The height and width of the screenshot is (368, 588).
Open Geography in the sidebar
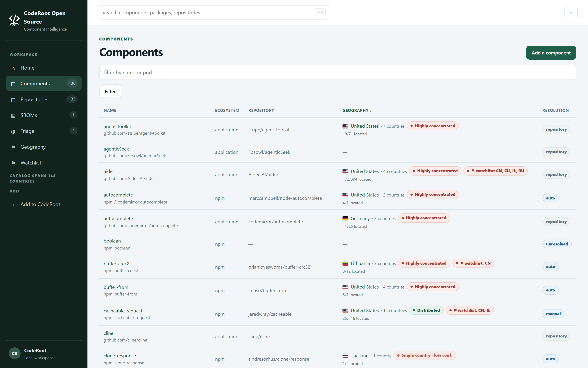click(44, 147)
